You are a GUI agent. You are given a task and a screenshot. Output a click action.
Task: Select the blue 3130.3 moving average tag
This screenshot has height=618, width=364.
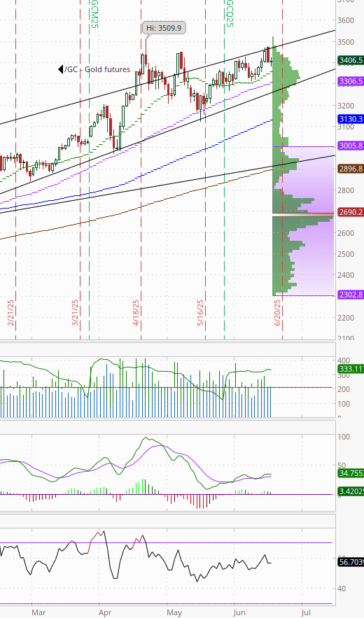350,119
